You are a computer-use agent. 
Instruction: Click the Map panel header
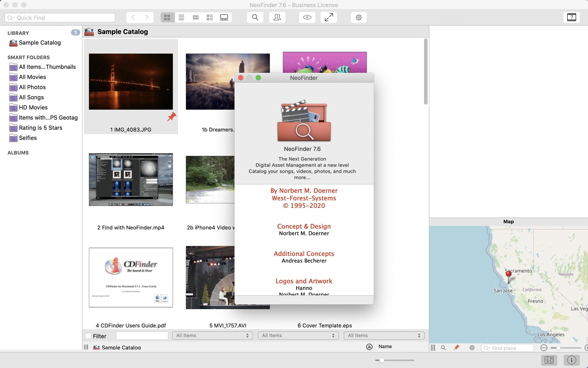click(x=508, y=222)
